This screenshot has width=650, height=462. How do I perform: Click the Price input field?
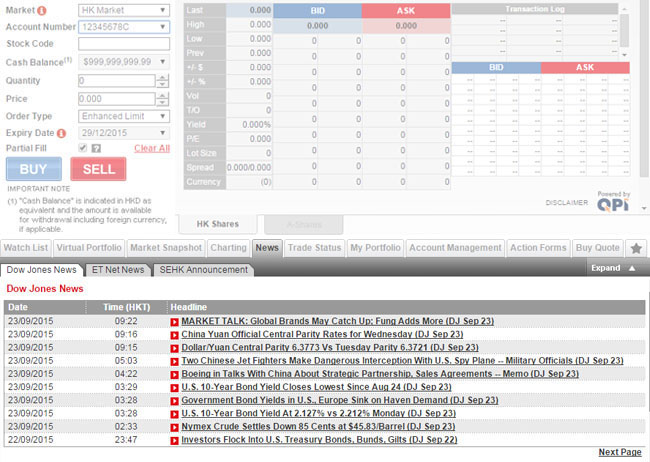click(x=117, y=99)
